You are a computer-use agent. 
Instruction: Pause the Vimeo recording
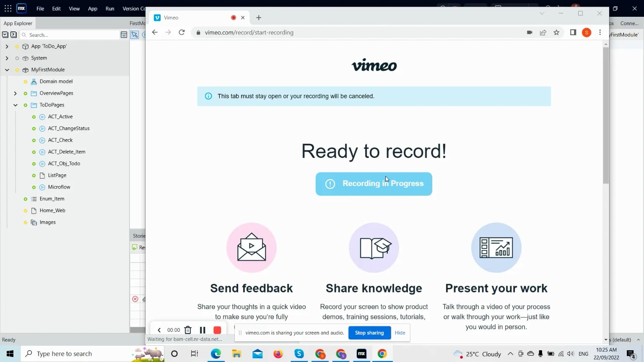(203, 330)
